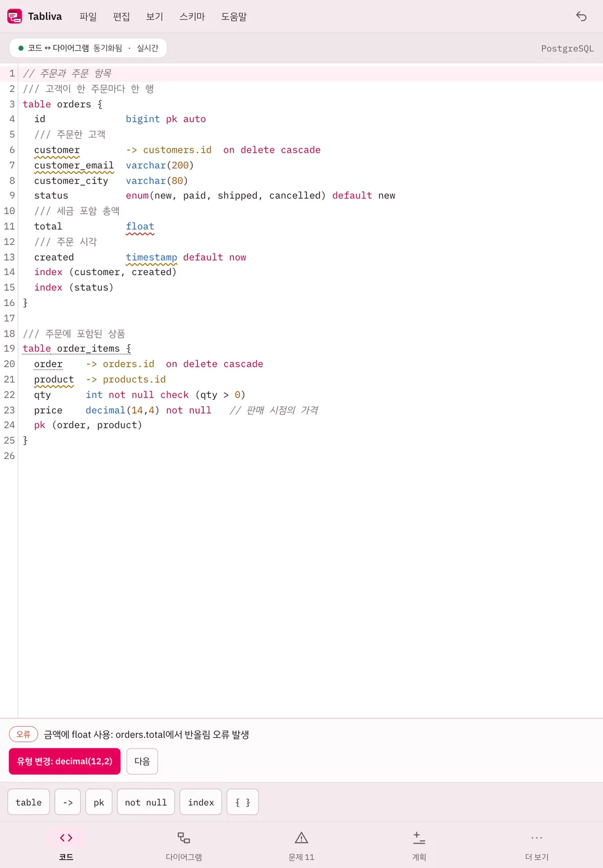Switch to the 다이어그램 tab
603x868 pixels.
tap(184, 846)
